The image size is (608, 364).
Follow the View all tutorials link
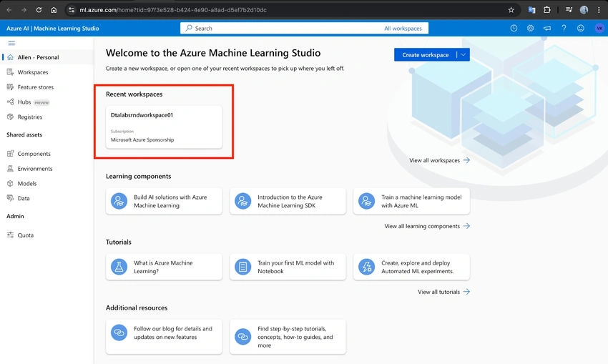tap(443, 292)
